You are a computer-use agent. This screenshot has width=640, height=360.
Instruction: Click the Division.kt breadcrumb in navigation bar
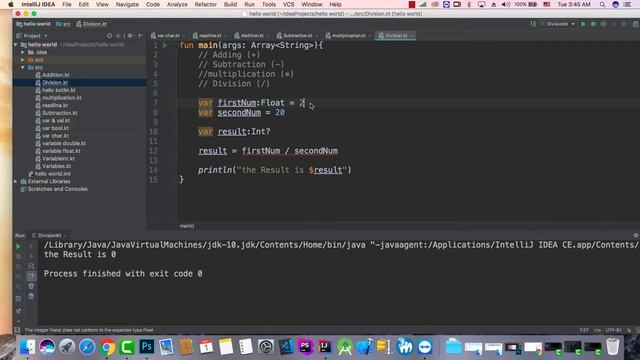click(x=91, y=24)
